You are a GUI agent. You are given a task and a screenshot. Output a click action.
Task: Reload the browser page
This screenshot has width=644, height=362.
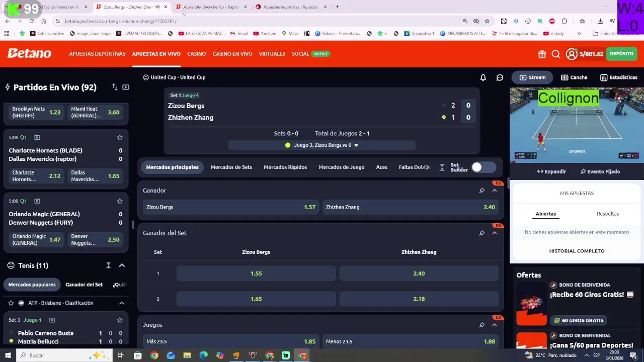tap(31, 21)
